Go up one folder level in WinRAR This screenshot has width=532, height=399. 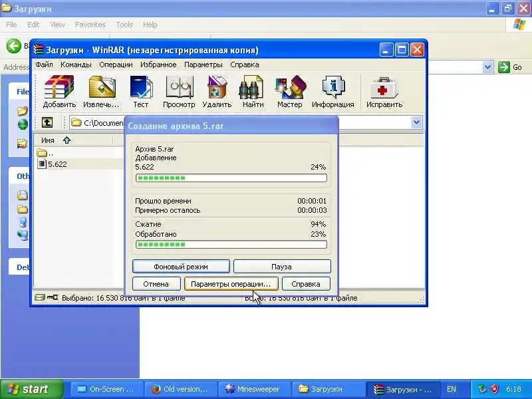click(x=47, y=122)
